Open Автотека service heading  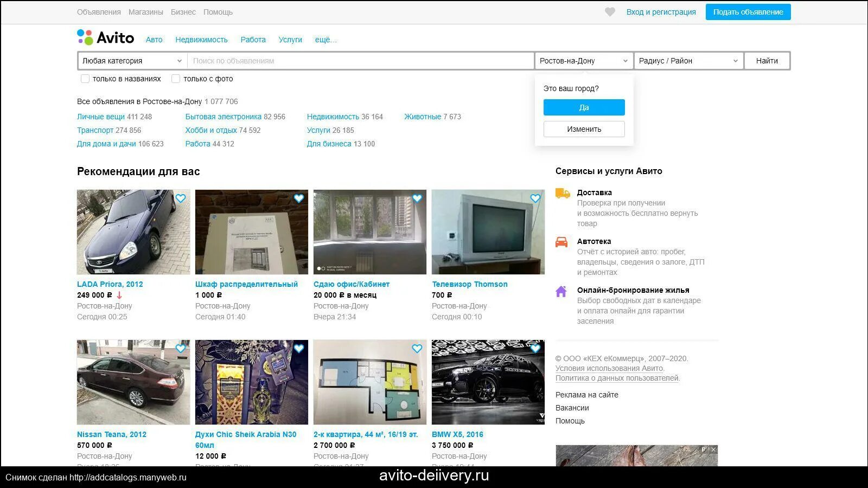(594, 241)
